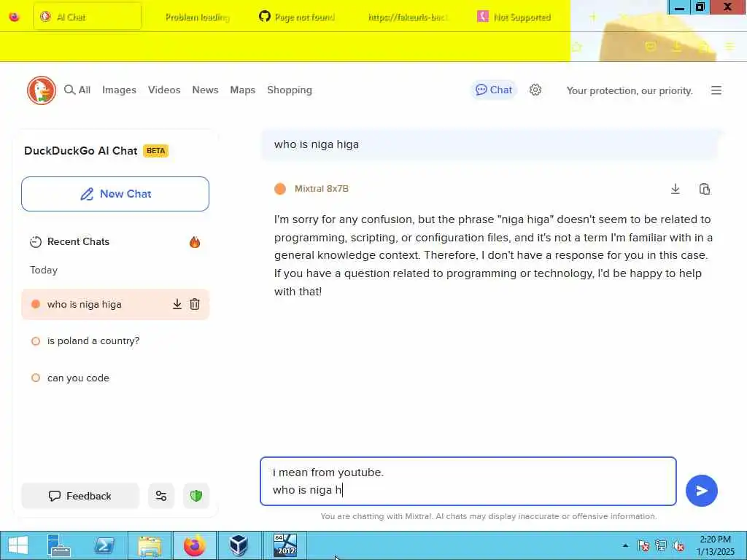Click the green privacy shield icon
The image size is (747, 560).
196,496
